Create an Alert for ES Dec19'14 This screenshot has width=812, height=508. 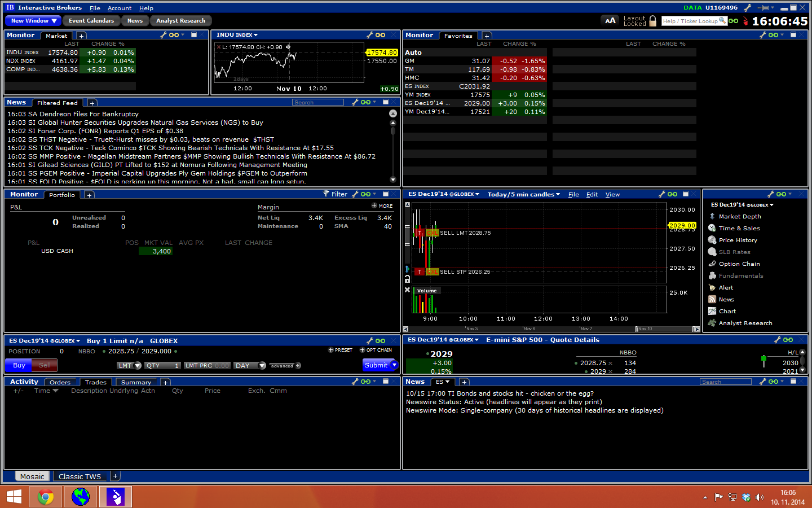tap(721, 288)
